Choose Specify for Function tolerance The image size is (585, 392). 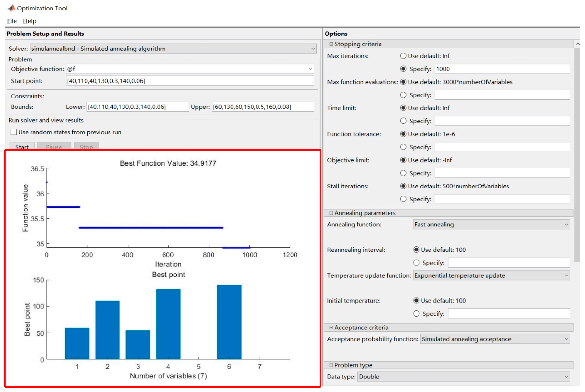403,147
